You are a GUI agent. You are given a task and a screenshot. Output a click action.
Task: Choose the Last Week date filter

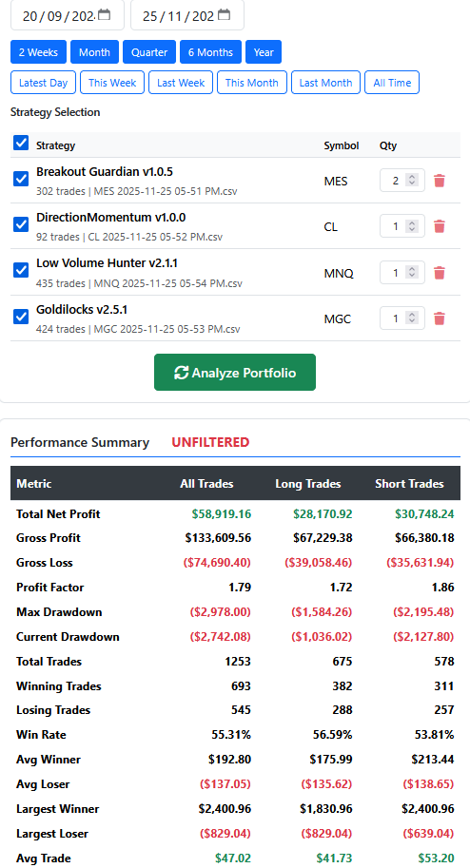pos(181,83)
